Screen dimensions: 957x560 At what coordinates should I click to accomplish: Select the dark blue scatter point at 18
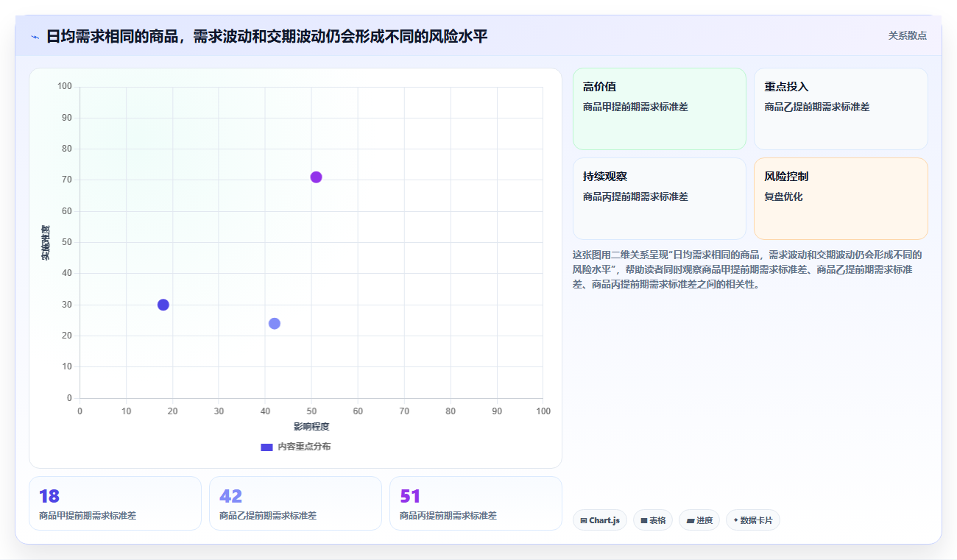[163, 305]
